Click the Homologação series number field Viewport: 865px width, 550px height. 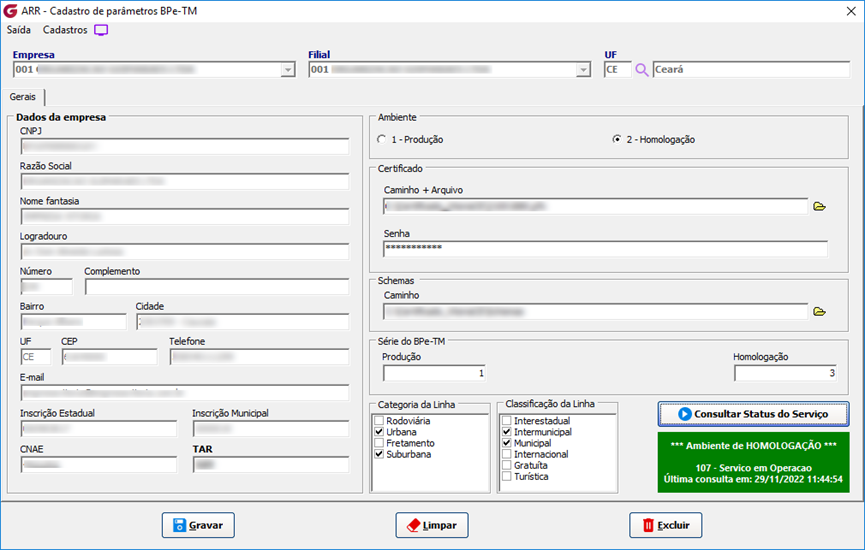coord(785,373)
